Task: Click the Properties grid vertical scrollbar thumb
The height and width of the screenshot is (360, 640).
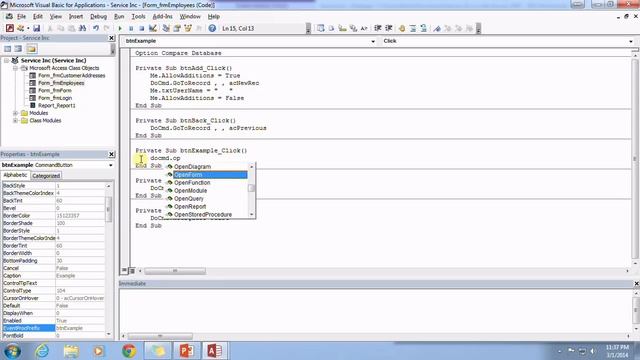Action: point(109,209)
